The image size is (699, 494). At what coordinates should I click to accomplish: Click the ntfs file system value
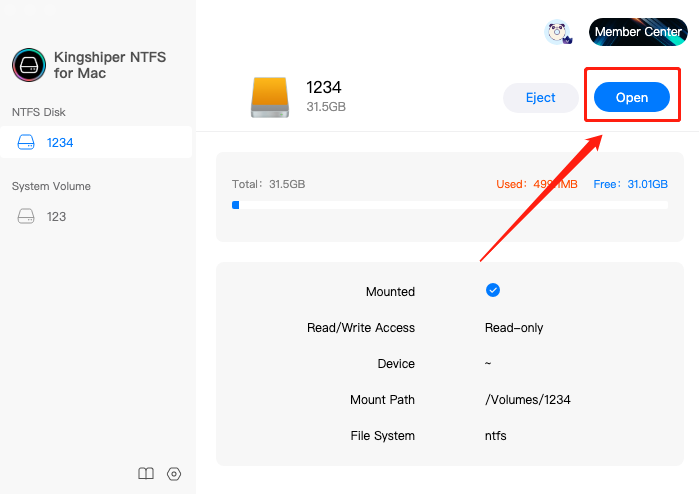point(495,436)
